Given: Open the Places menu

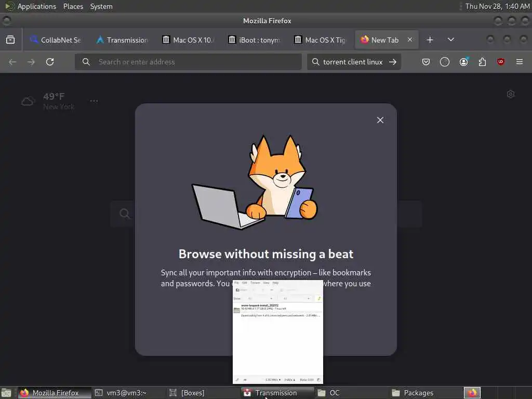Looking at the screenshot, I should tap(73, 6).
